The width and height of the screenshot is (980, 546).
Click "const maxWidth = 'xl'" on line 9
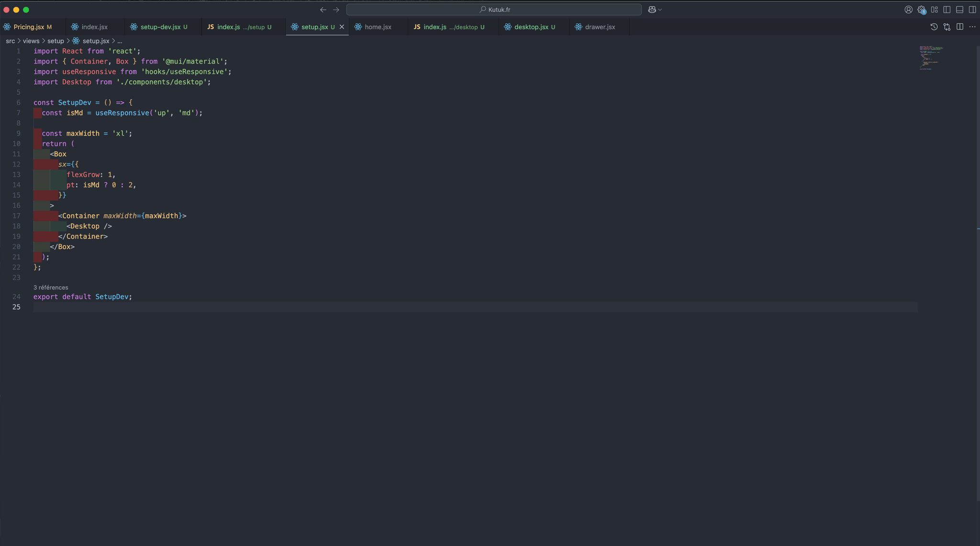pos(85,133)
